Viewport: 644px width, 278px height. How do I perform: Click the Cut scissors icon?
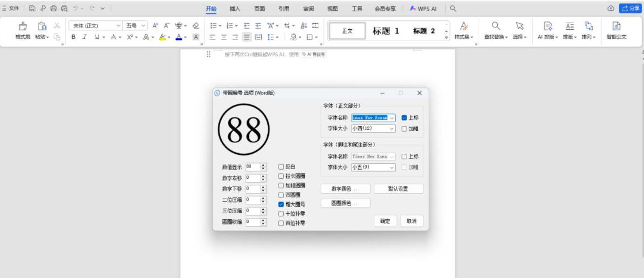57,26
